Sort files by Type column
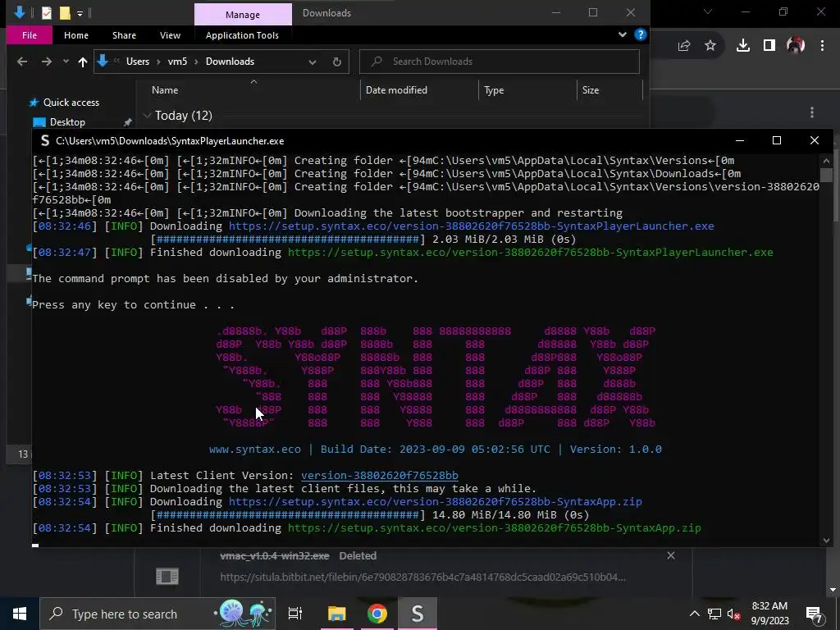 [494, 90]
